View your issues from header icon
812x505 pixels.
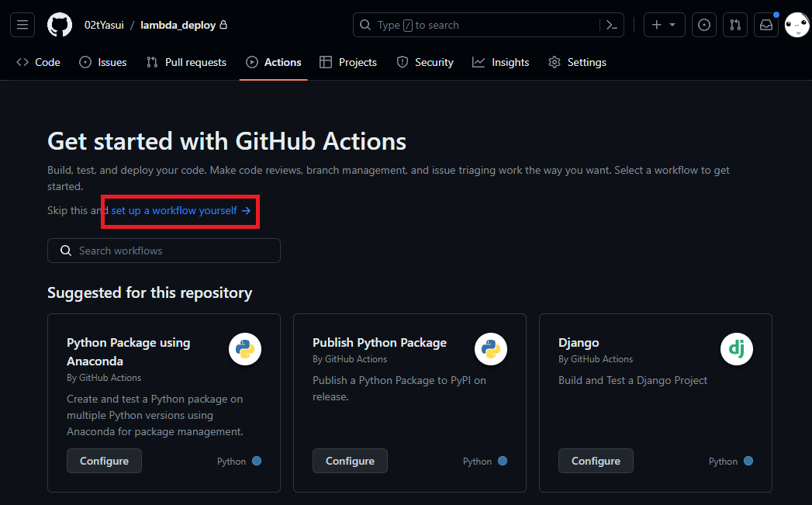[703, 25]
